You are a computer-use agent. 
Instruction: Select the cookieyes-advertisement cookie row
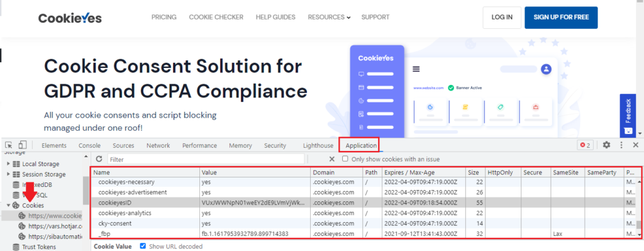(x=364, y=192)
